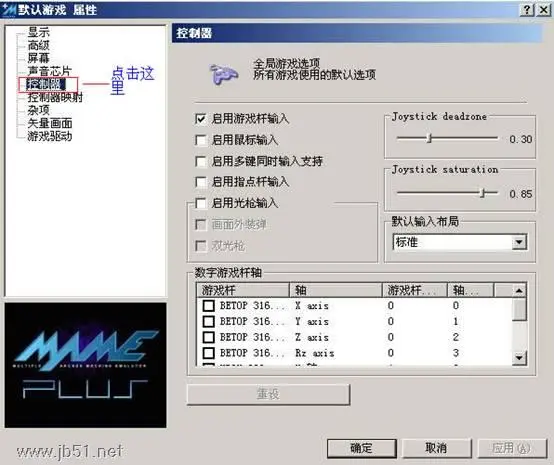Click the Joystick saturation slider handle
This screenshot has width=554, height=465.
pyautogui.click(x=483, y=193)
